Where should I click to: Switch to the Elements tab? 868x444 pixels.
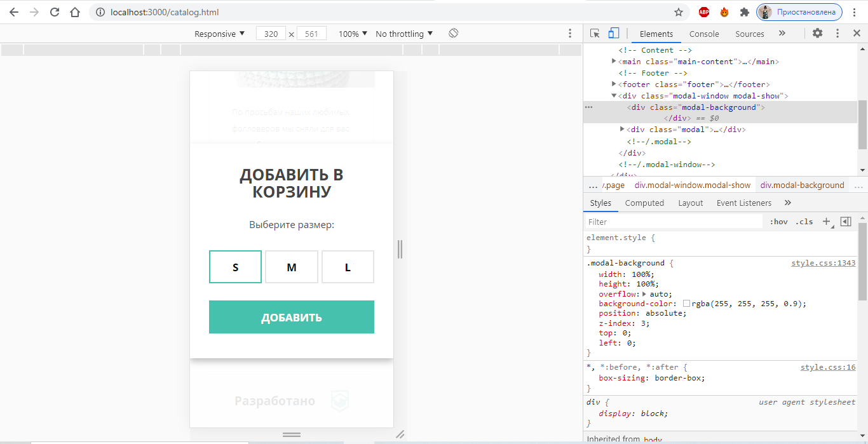coord(656,34)
